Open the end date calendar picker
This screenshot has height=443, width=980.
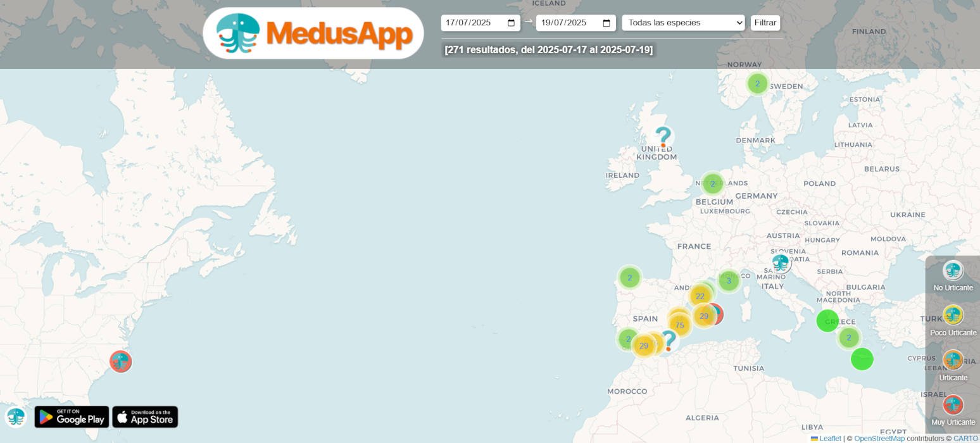pyautogui.click(x=606, y=23)
